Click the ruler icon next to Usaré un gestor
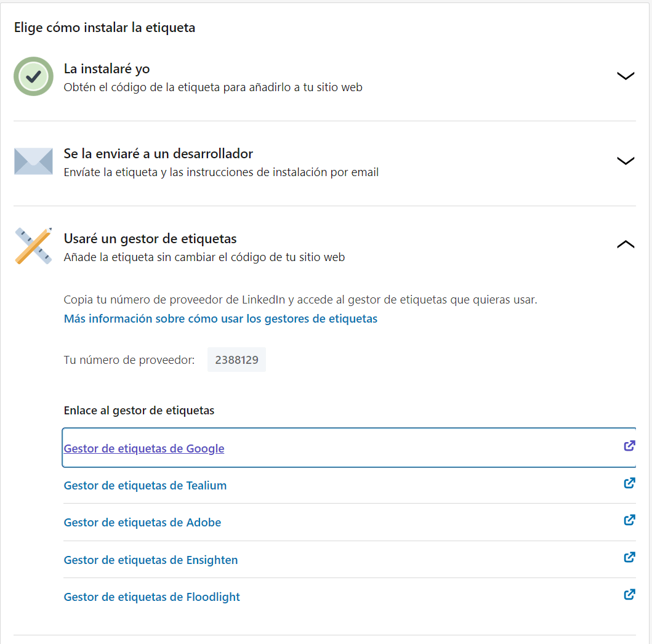The image size is (652, 644). [33, 244]
